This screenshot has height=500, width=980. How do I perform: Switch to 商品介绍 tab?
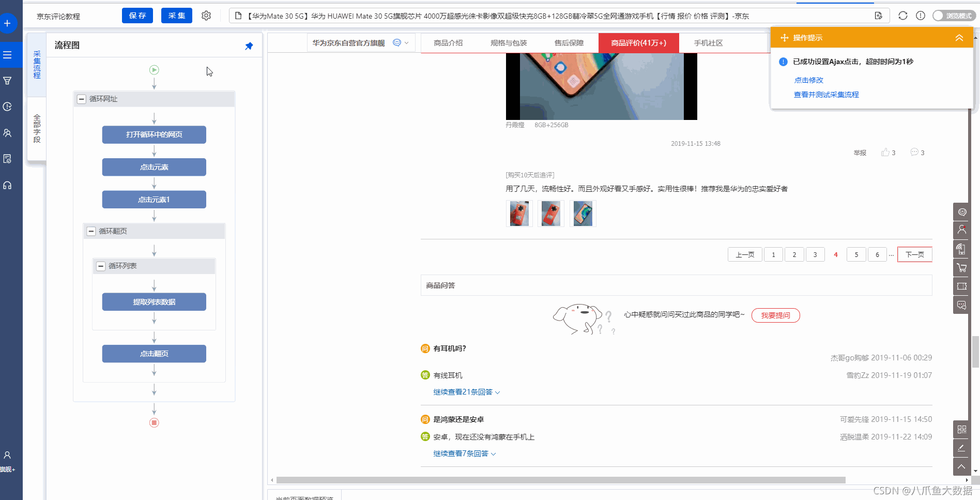coord(448,43)
